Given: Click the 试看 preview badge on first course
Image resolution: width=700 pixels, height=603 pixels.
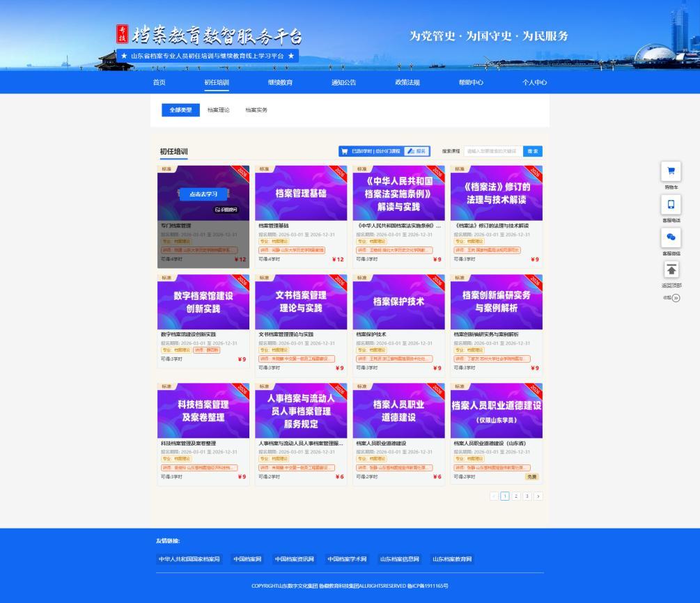Looking at the screenshot, I should coord(226,210).
